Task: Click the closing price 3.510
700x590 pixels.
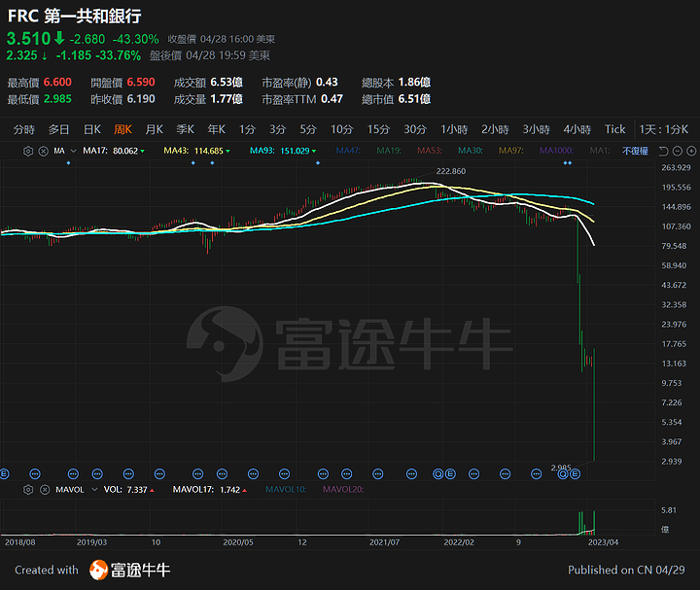Action: [x=28, y=39]
